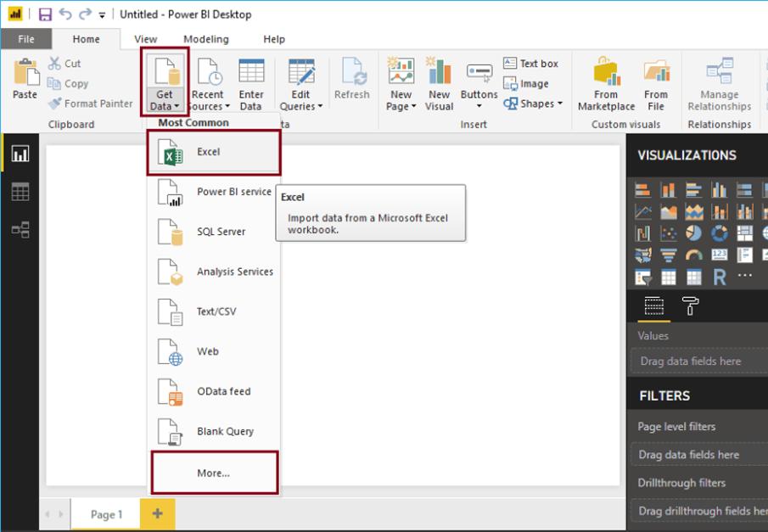Select the funnel chart visual

click(x=669, y=255)
